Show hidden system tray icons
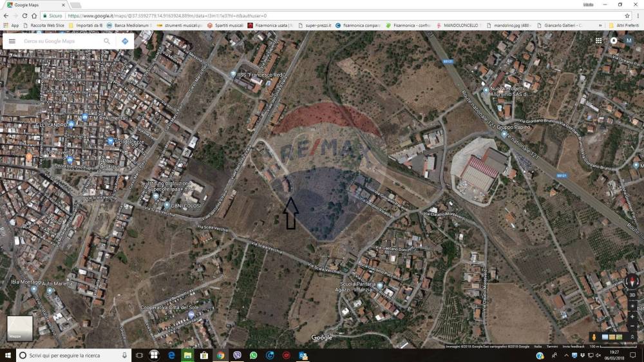Screen dimensions: 644x362 (566, 356)
